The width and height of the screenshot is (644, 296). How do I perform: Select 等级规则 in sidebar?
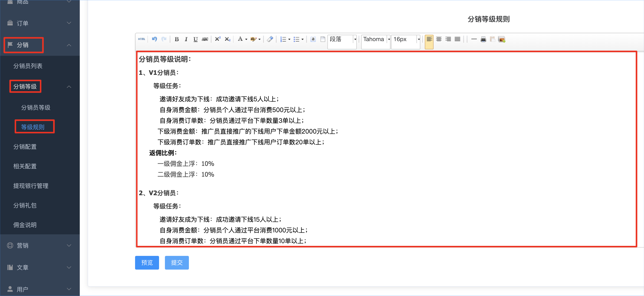click(x=33, y=127)
